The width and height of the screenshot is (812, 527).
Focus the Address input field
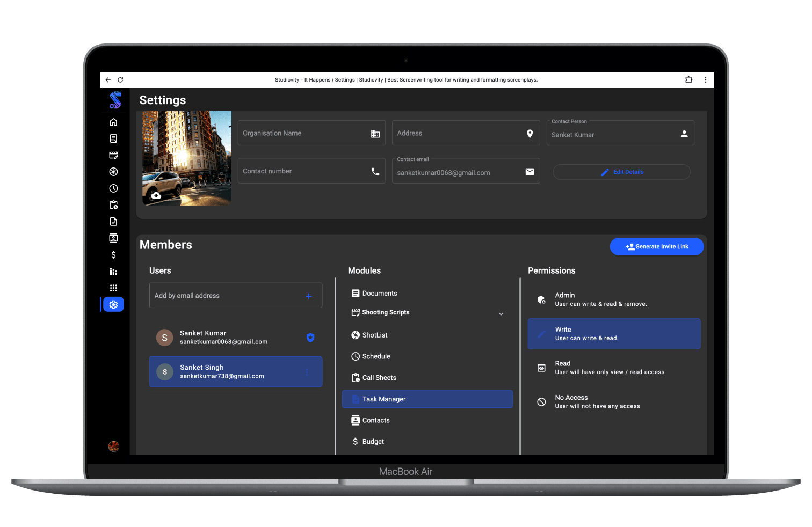pyautogui.click(x=466, y=133)
